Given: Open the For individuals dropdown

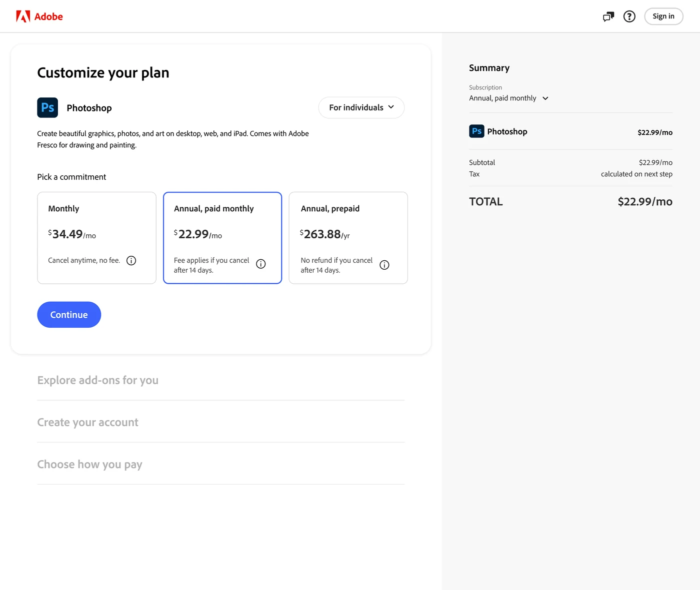Looking at the screenshot, I should 361,107.
